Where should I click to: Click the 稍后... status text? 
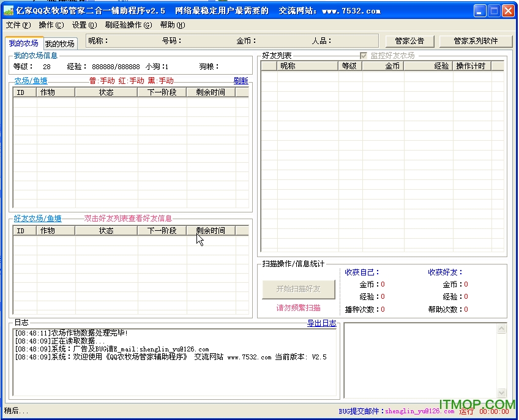point(16,411)
